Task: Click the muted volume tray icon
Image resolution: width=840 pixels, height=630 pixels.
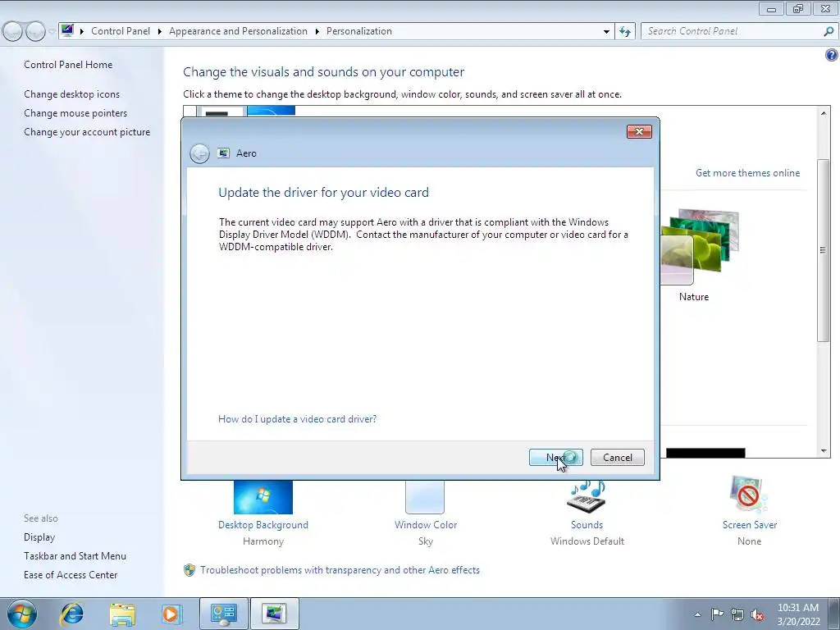Action: [757, 615]
